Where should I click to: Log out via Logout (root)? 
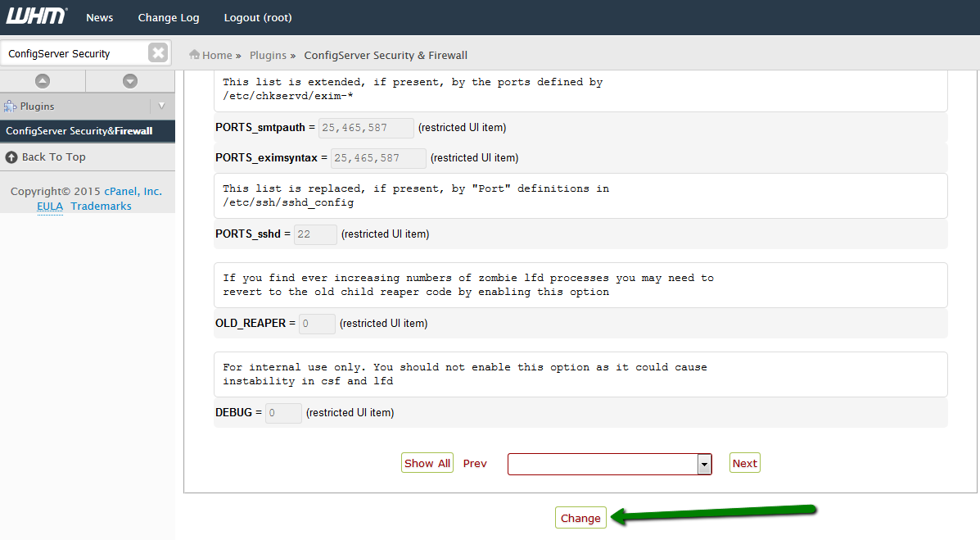258,17
